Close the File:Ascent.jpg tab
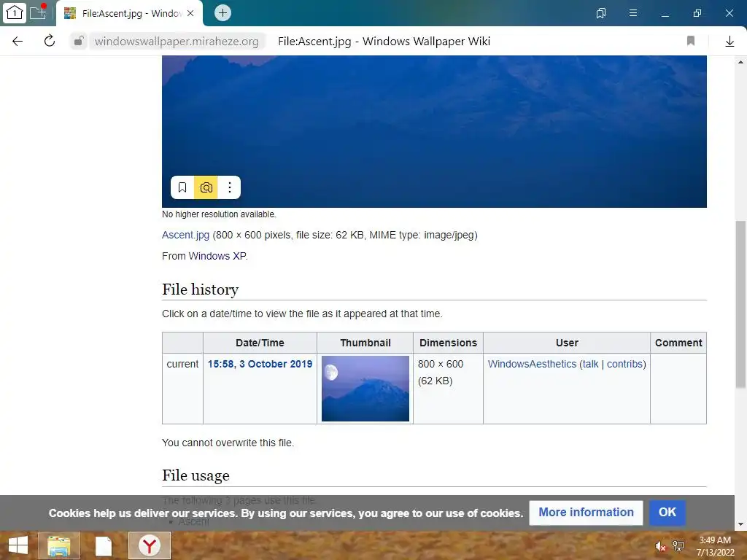 pos(190,13)
